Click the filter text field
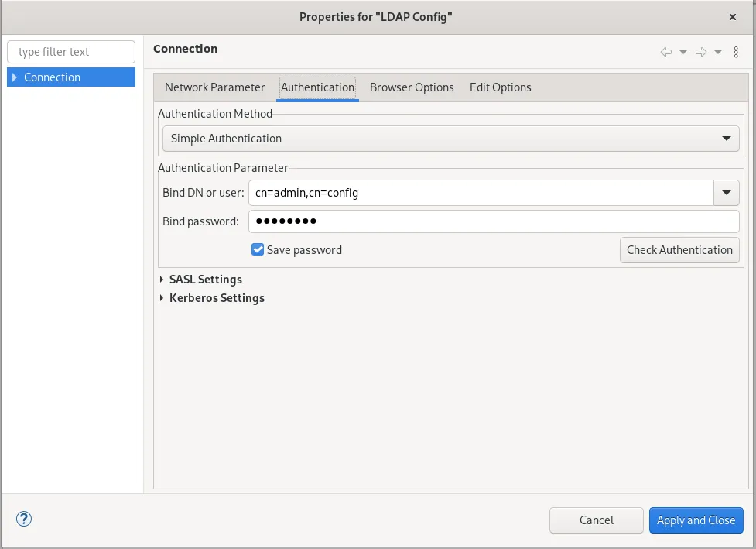 [x=70, y=51]
